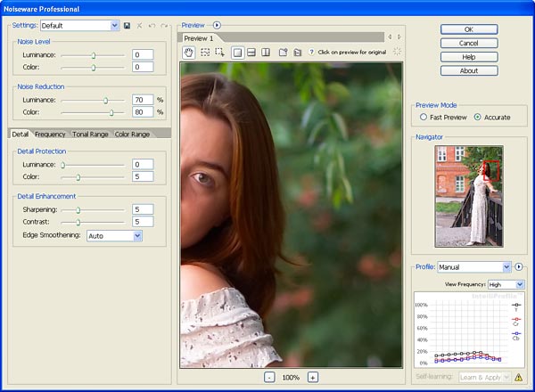Zoom in with the plus button
The image size is (535, 392).
tap(312, 377)
